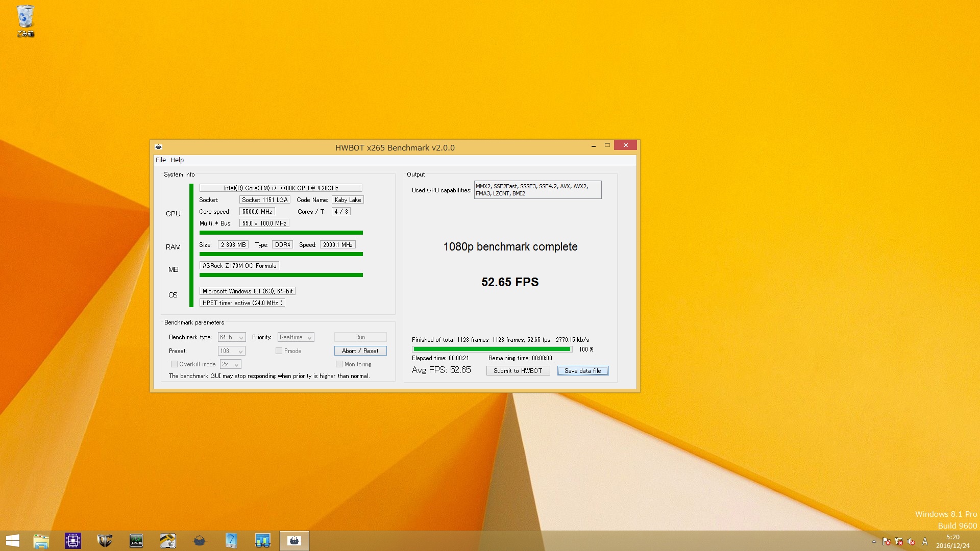Expand the Priority Realtime dropdown
This screenshot has width=980, height=551.
coord(296,337)
